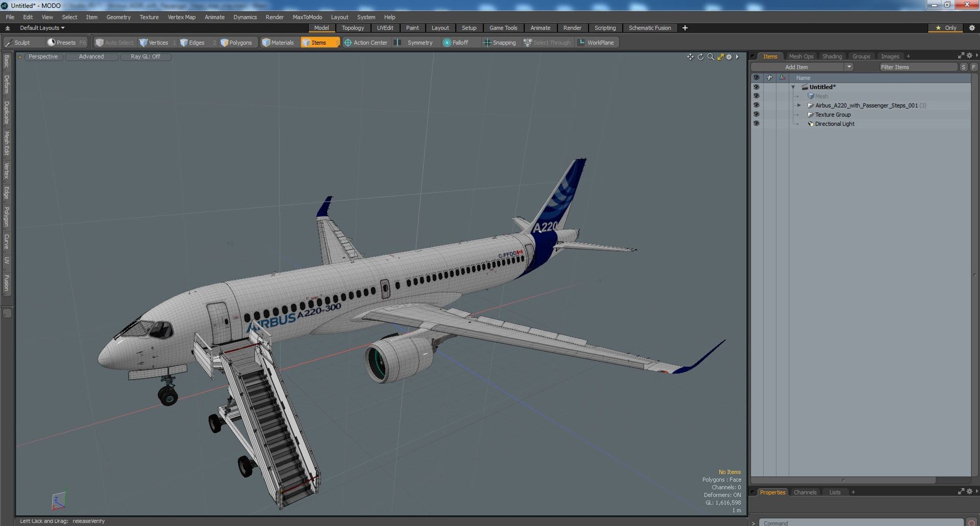Open the viewport arrow menu
The image size is (980, 526).
(737, 57)
